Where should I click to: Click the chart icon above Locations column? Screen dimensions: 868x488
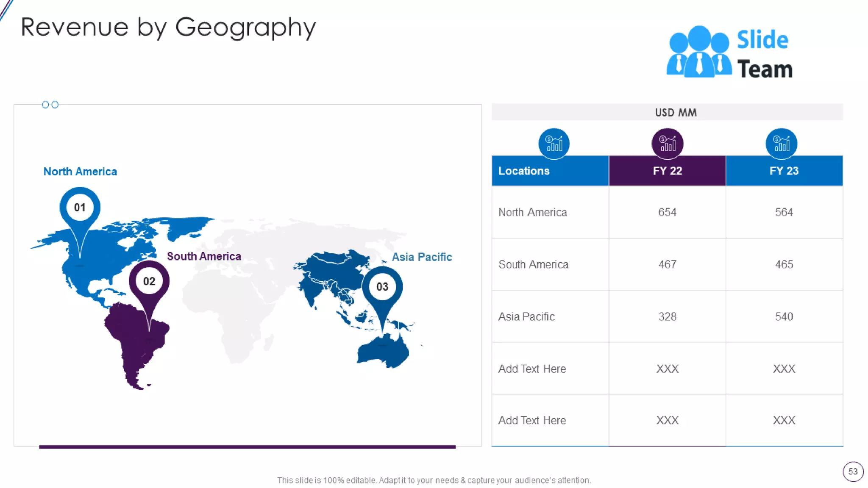pyautogui.click(x=554, y=143)
